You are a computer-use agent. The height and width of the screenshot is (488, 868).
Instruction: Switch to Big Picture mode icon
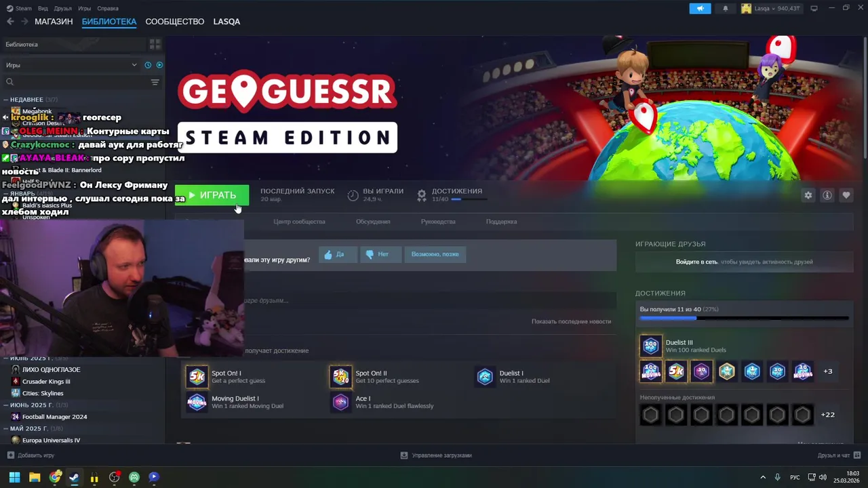[x=814, y=8]
